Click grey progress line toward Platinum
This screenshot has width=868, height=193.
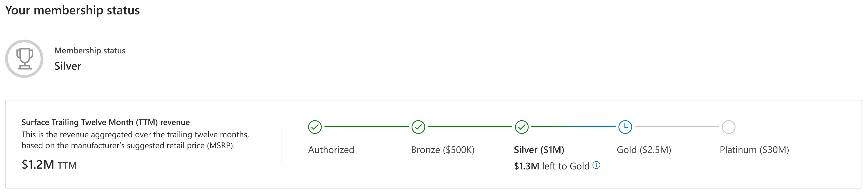[x=677, y=126]
